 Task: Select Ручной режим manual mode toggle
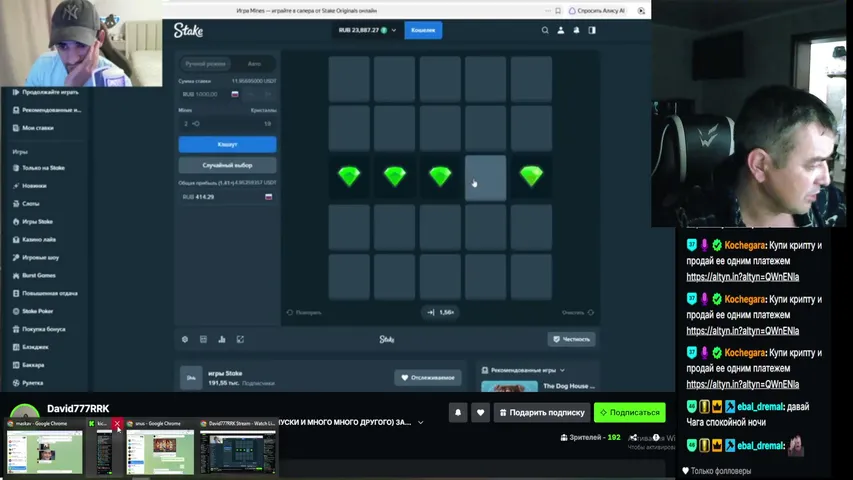pos(205,64)
